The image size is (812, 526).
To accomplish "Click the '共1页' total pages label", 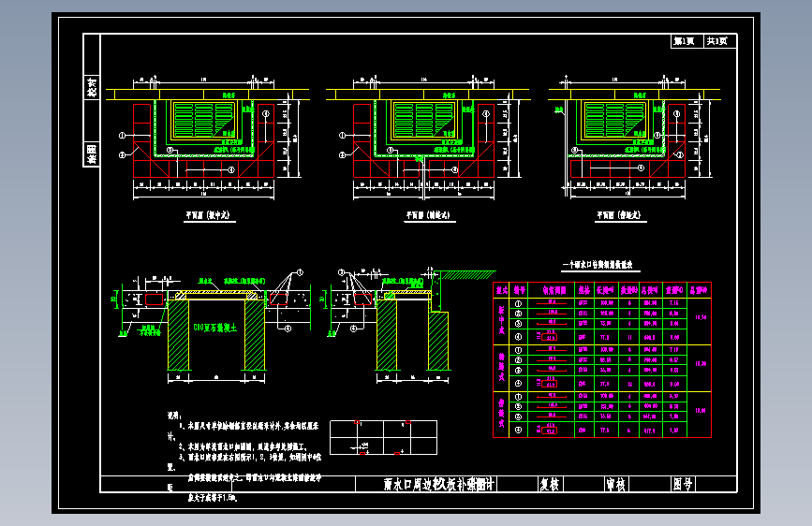I will coord(716,41).
